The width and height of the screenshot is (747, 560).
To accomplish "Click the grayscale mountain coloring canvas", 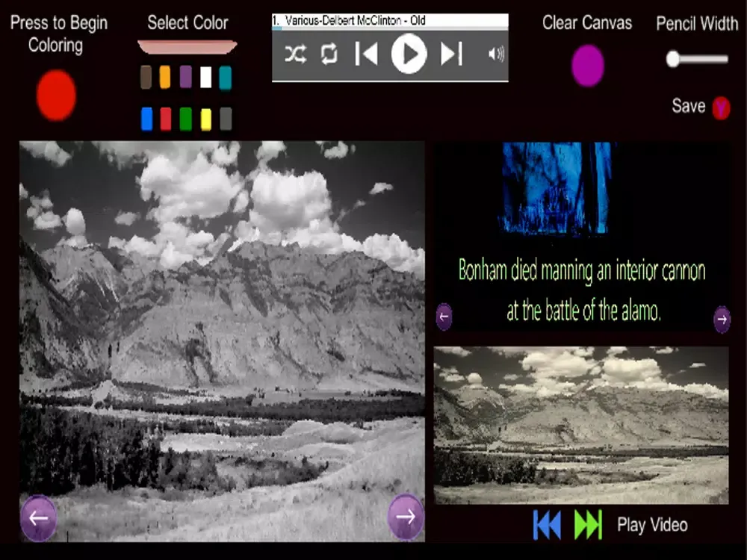I will tap(222, 341).
